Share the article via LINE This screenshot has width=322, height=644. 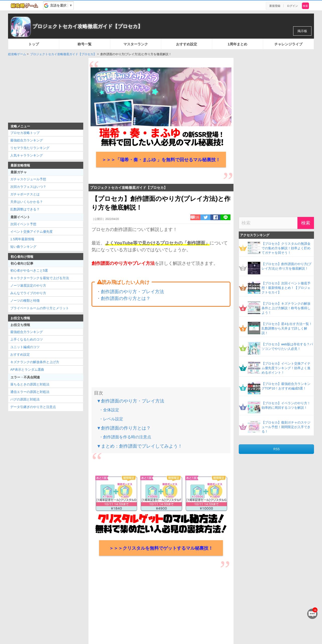coord(225,217)
